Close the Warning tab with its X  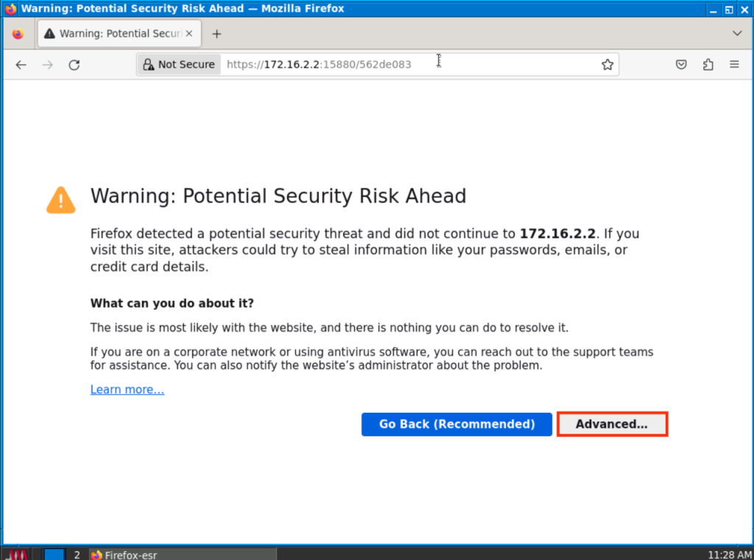coord(189,34)
